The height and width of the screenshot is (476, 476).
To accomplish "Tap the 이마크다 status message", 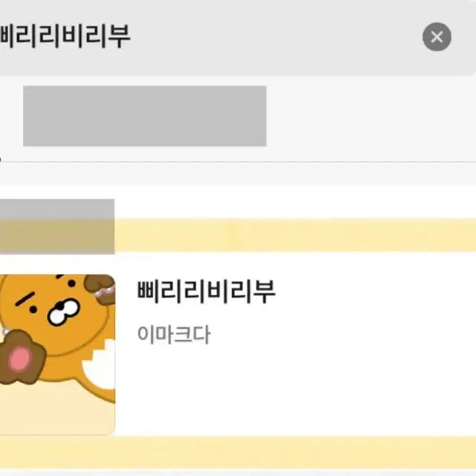I will 173,334.
